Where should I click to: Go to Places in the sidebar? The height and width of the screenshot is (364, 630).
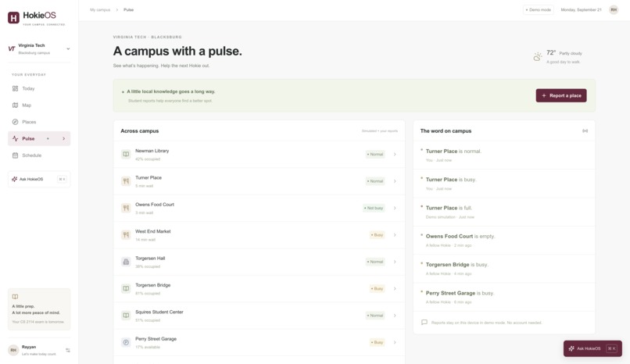click(39, 122)
